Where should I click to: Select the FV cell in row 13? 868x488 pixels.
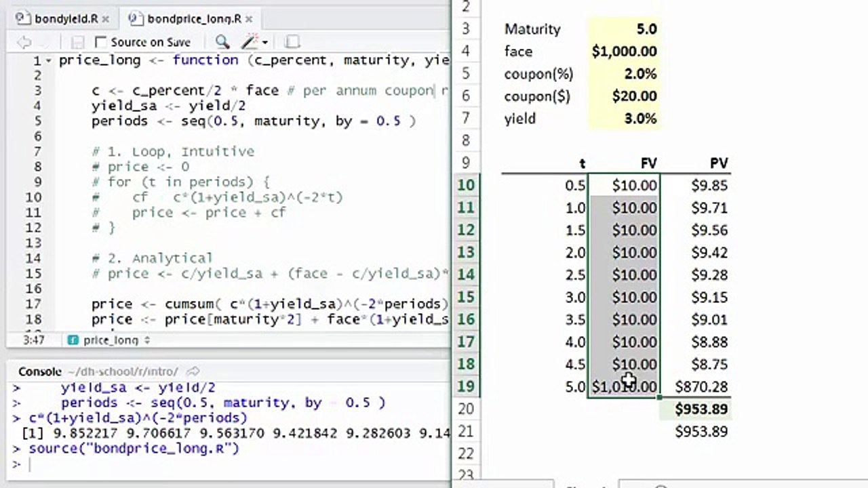coord(624,252)
